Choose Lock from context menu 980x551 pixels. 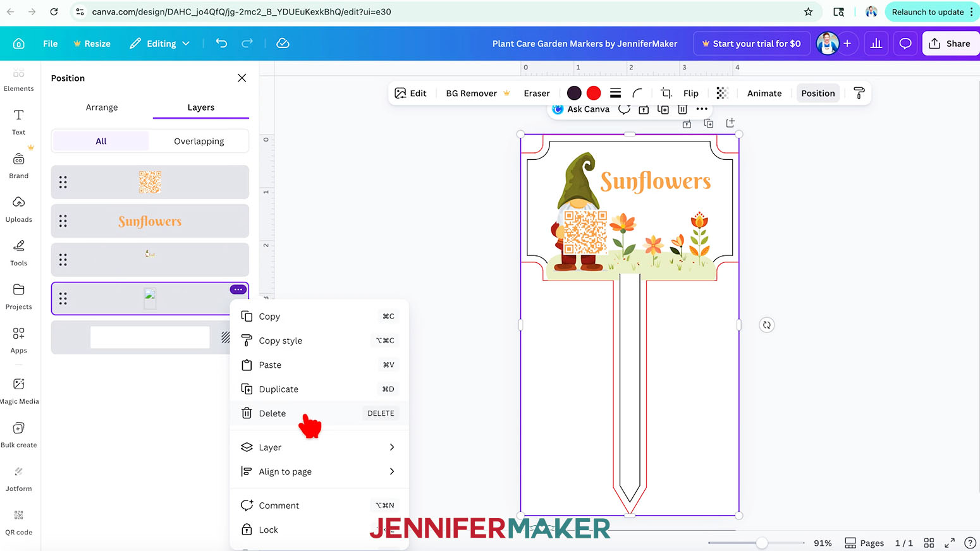click(319, 530)
